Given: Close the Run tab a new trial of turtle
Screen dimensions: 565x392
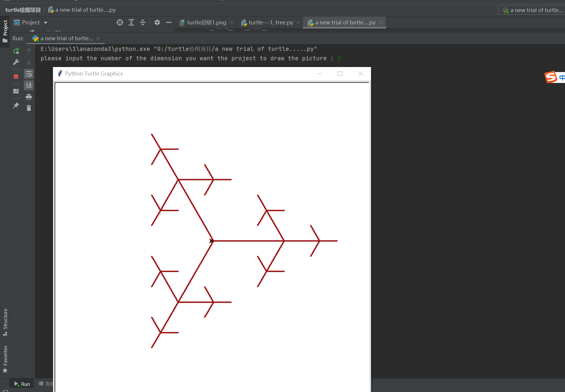Looking at the screenshot, I should click(x=98, y=39).
